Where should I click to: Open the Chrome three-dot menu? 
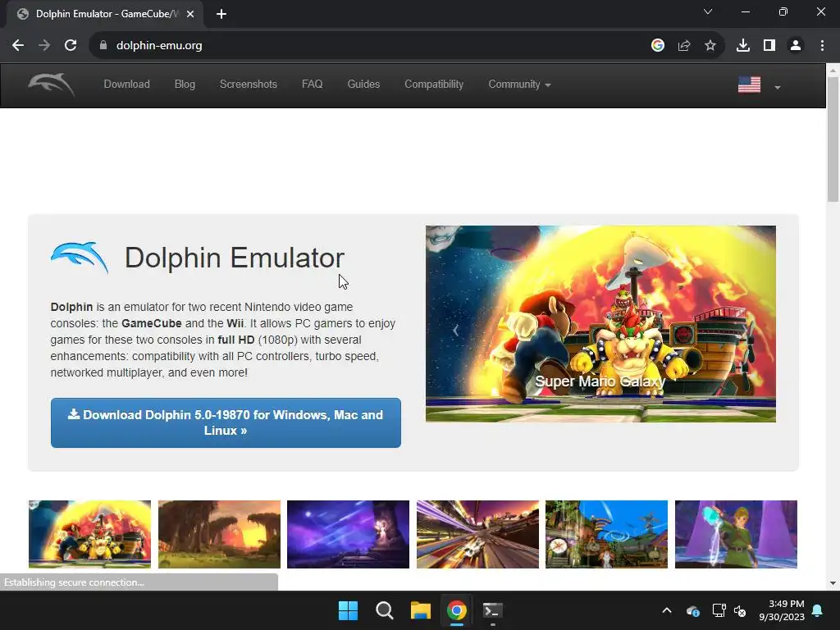tap(822, 46)
